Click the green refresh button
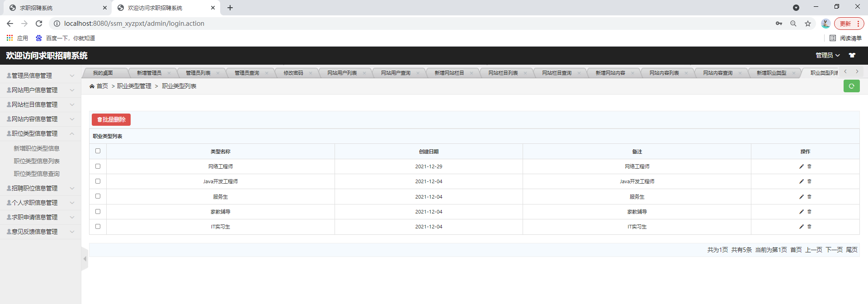The width and height of the screenshot is (868, 304). [x=851, y=86]
